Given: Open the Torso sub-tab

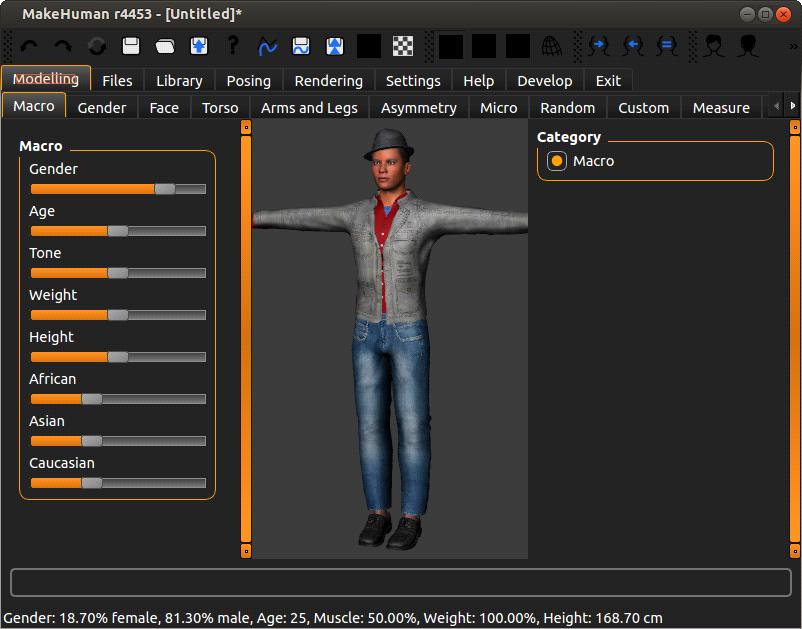Looking at the screenshot, I should [220, 108].
